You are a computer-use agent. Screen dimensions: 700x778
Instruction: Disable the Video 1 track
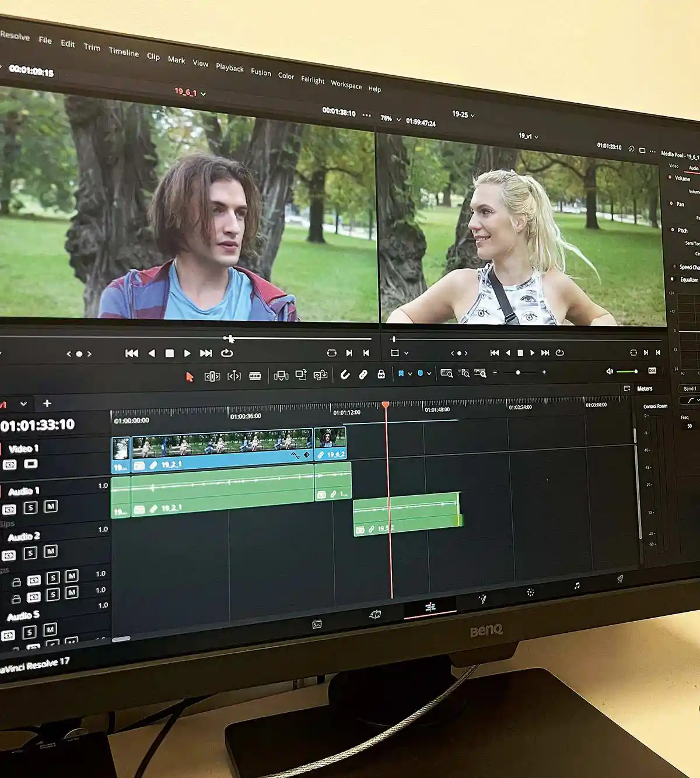(31, 464)
